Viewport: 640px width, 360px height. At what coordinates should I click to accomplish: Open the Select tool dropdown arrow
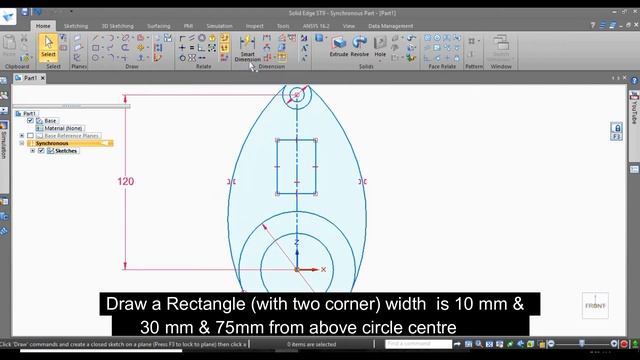[x=48, y=60]
